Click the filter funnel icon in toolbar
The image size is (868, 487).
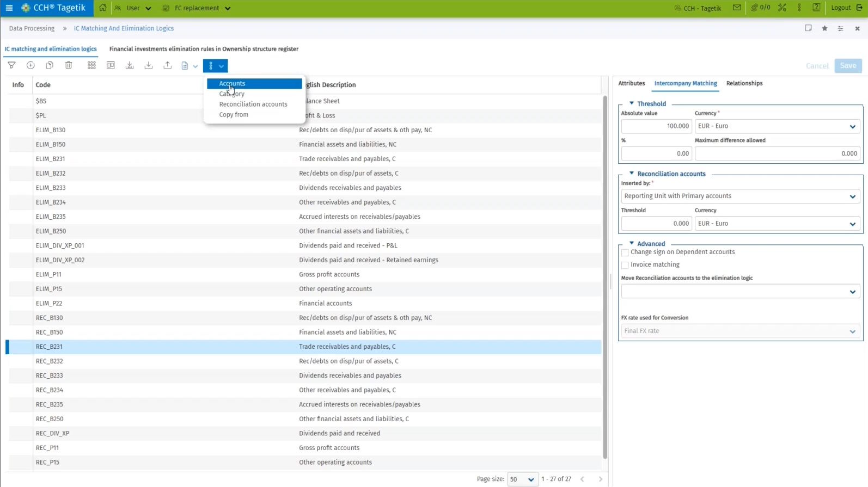click(11, 65)
